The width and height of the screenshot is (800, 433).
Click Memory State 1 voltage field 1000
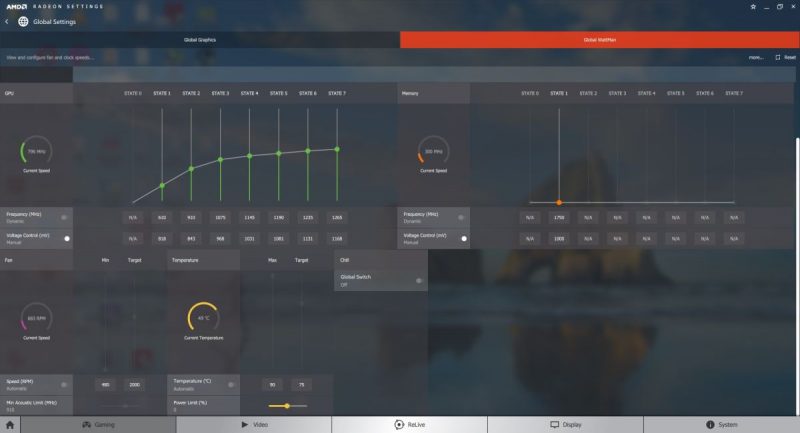559,238
